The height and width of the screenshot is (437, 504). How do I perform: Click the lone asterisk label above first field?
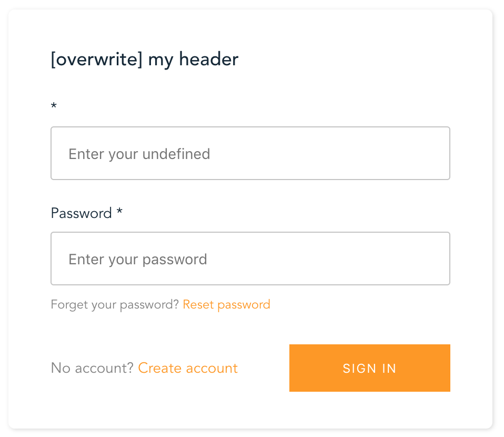click(x=54, y=106)
